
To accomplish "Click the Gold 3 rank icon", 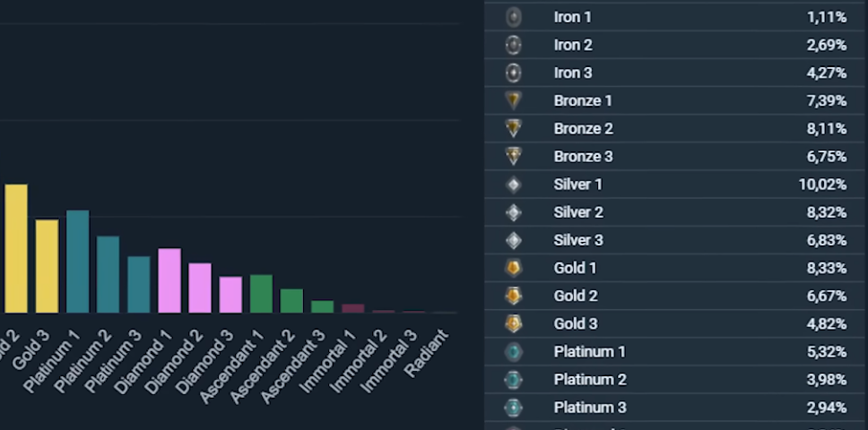I will coord(514,323).
